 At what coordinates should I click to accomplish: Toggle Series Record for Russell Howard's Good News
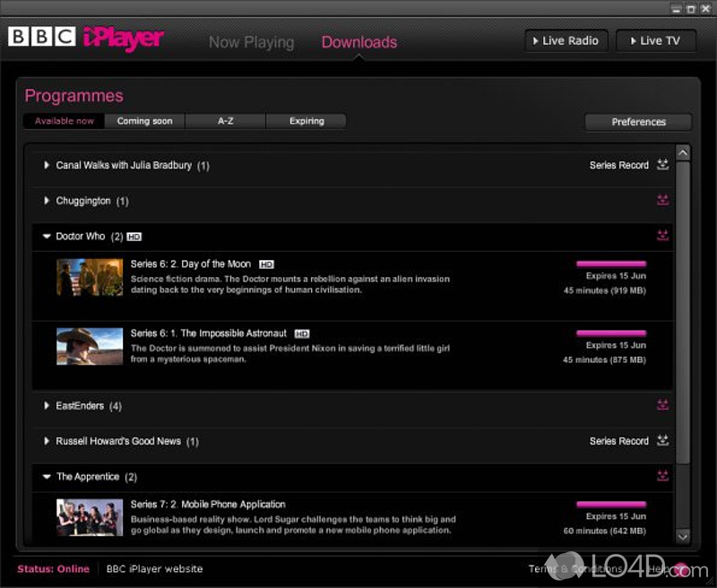tap(619, 441)
